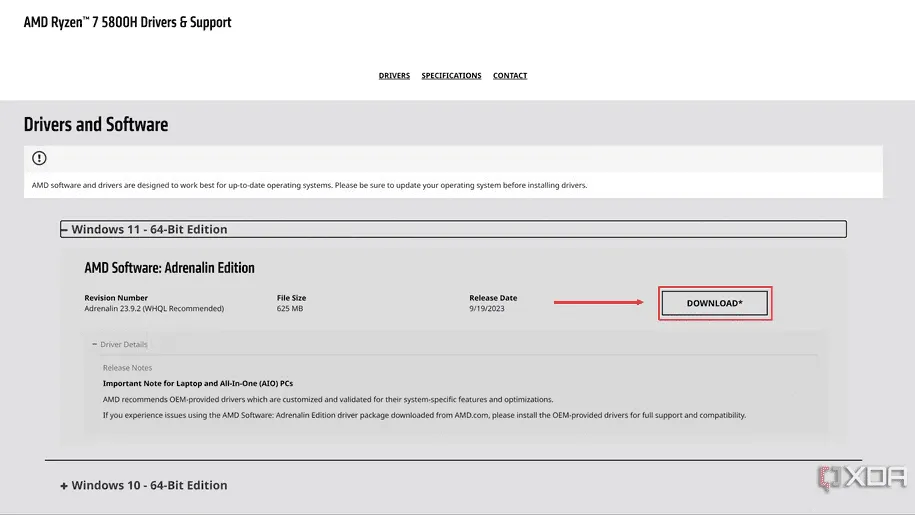Click the Adrenalin 23.9.2 revision number text

pyautogui.click(x=154, y=309)
